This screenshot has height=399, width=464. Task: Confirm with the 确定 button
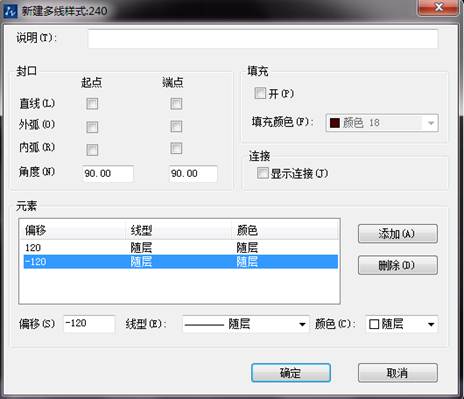pos(291,373)
